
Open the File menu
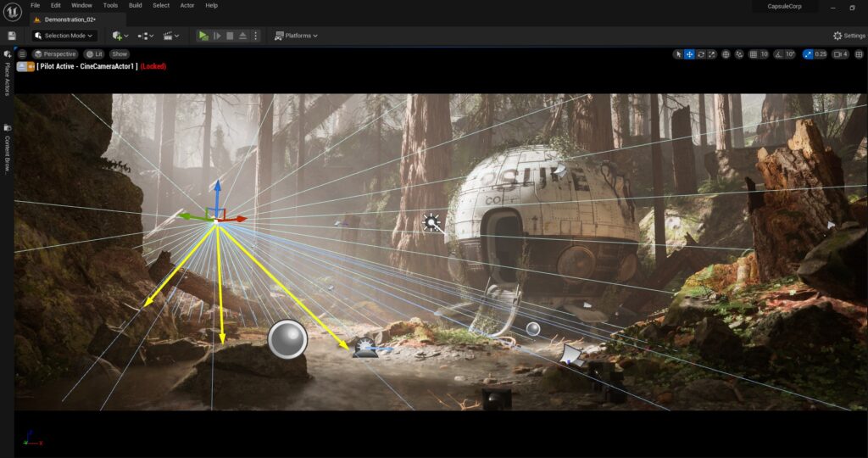click(x=35, y=6)
